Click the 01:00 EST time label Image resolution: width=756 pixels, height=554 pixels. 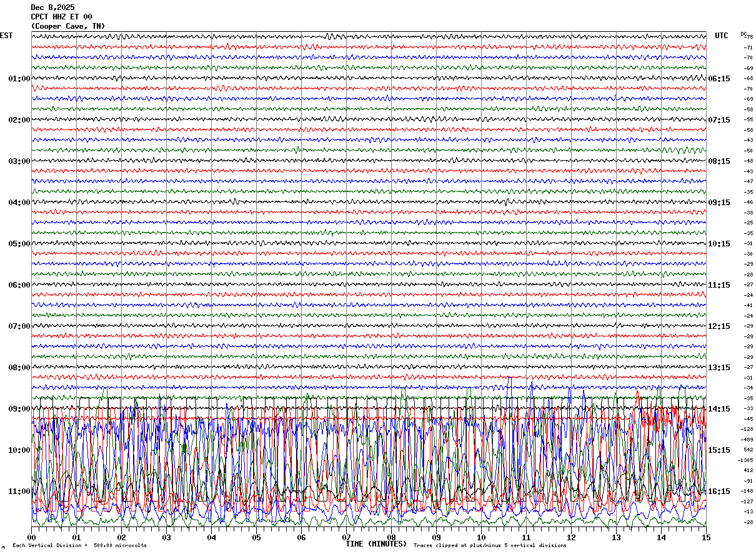(19, 79)
